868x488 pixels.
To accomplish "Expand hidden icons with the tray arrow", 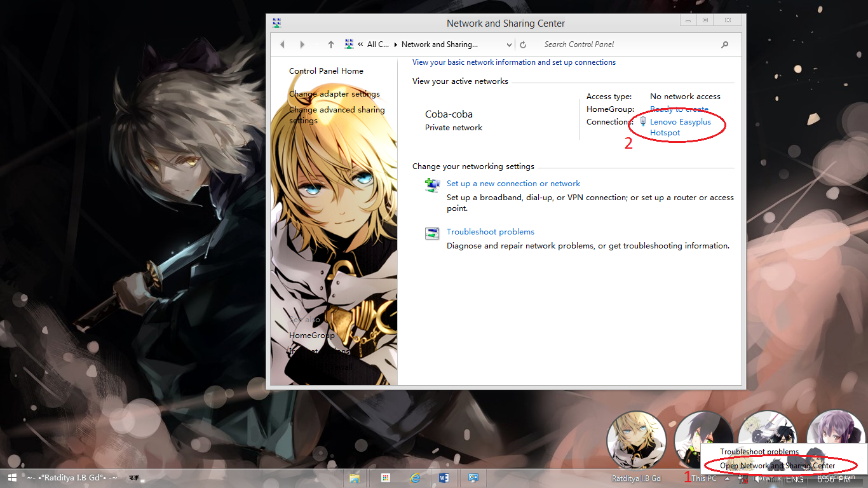I will (x=728, y=478).
